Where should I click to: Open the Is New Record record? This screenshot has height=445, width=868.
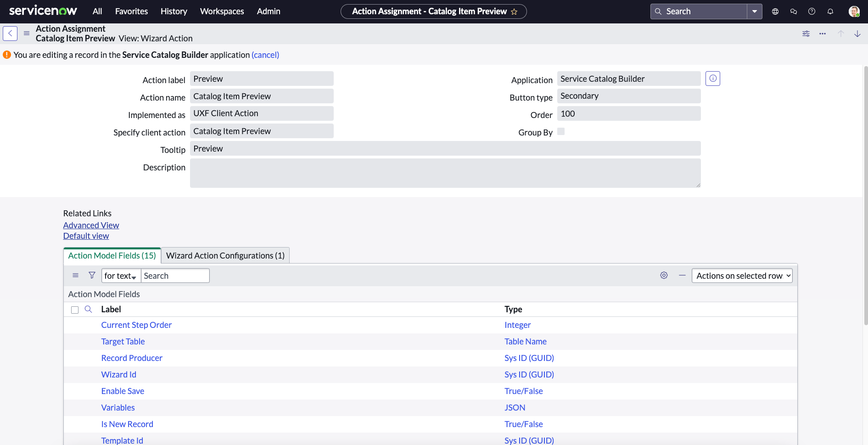127,424
